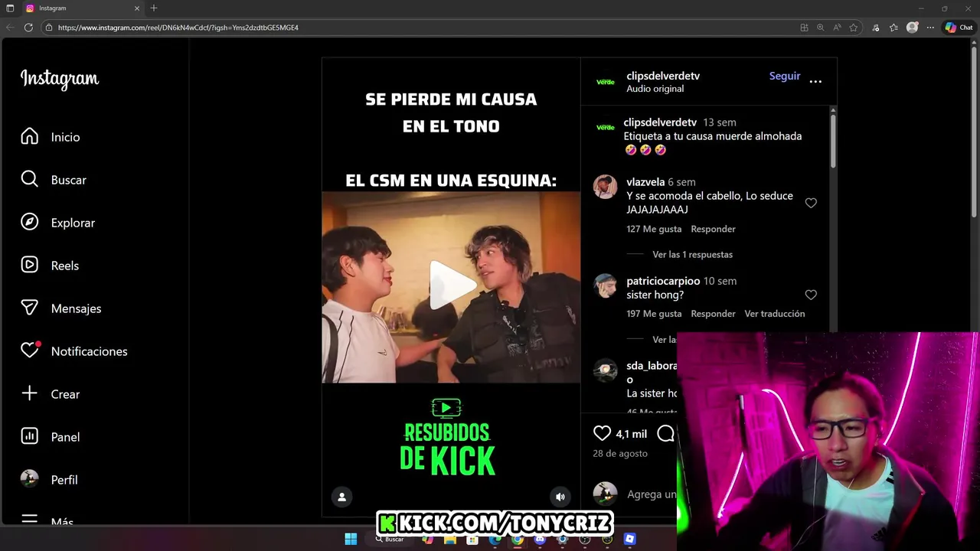This screenshot has width=980, height=551.
Task: Open Google Chrome from the taskbar
Action: 518,539
